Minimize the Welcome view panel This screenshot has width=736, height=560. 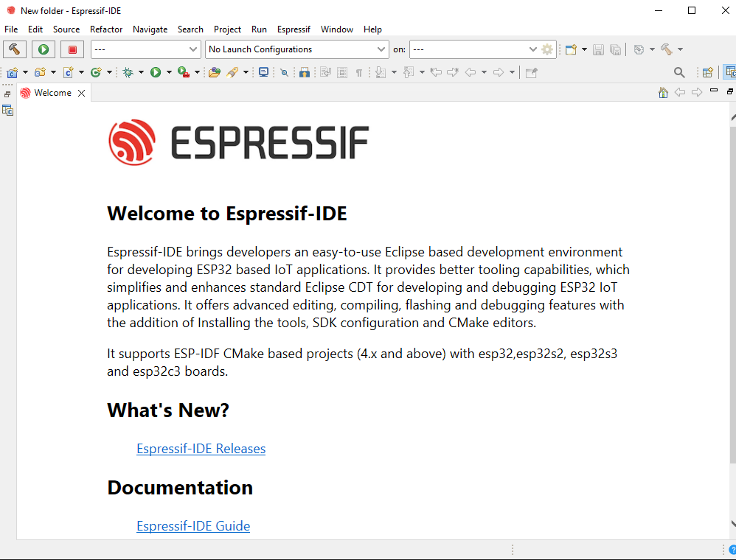point(714,90)
